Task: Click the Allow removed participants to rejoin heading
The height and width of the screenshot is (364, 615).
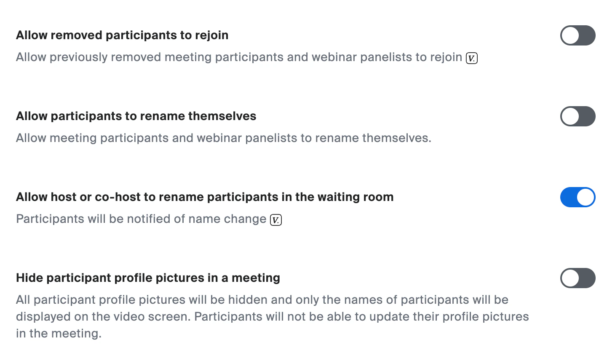Action: [122, 35]
